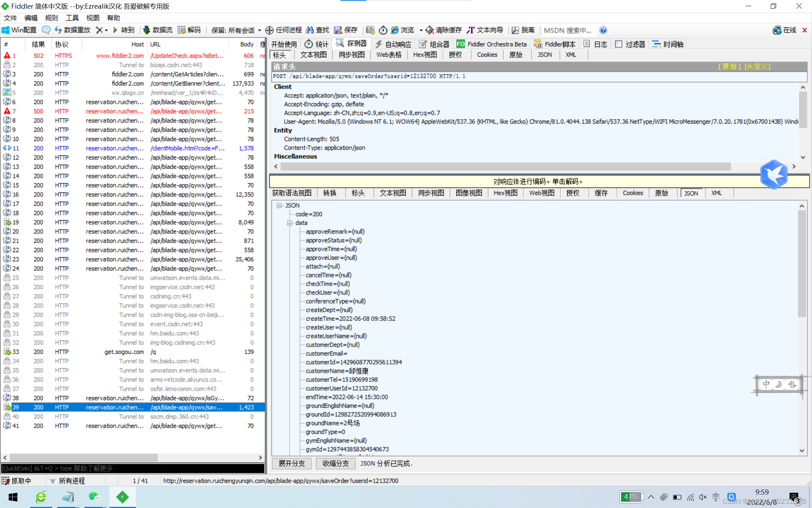Open 保留: 所有会话 dropdown

(x=236, y=30)
